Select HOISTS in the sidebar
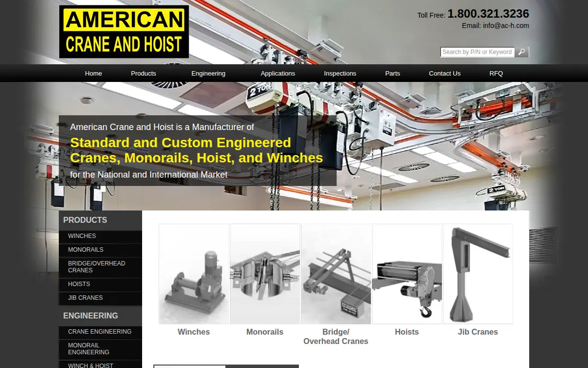 tap(100, 284)
